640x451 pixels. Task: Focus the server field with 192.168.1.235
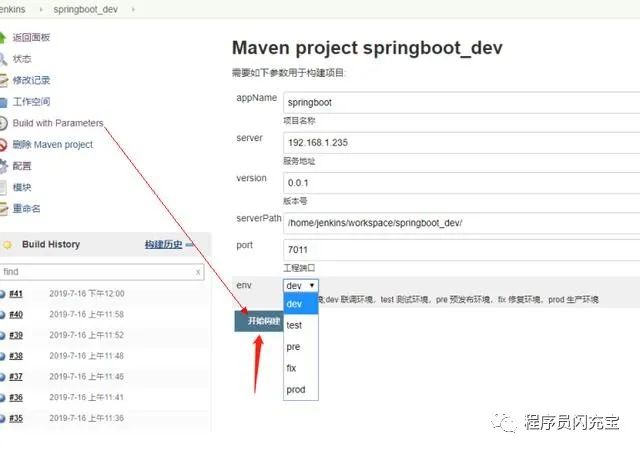462,143
